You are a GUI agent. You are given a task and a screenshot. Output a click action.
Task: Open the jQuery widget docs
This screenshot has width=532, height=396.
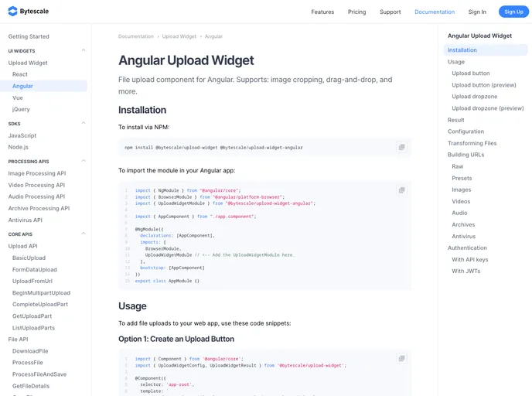pyautogui.click(x=21, y=109)
